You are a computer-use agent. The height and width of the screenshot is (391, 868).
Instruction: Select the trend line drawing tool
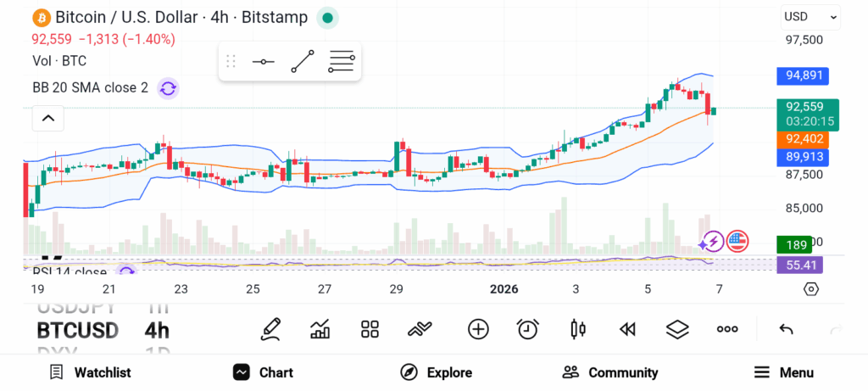coord(303,62)
